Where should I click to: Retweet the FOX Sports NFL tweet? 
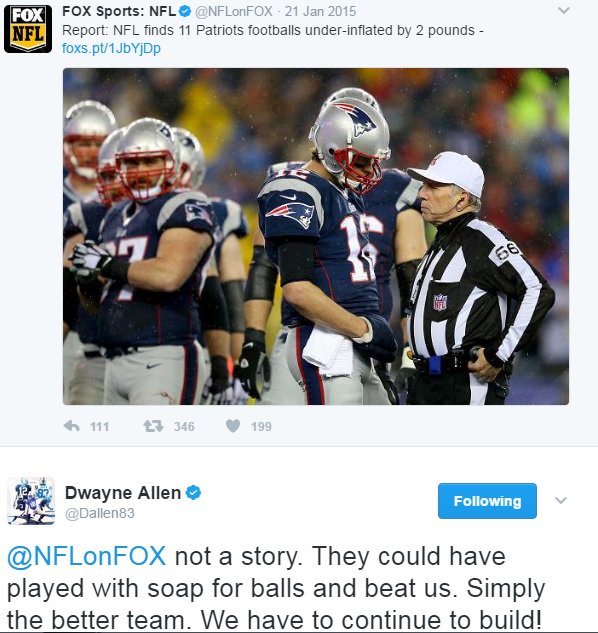click(153, 426)
